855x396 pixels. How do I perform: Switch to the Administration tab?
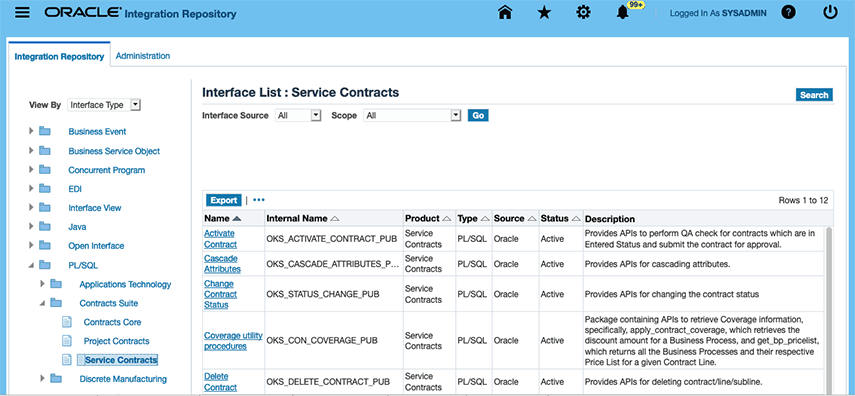tap(143, 56)
